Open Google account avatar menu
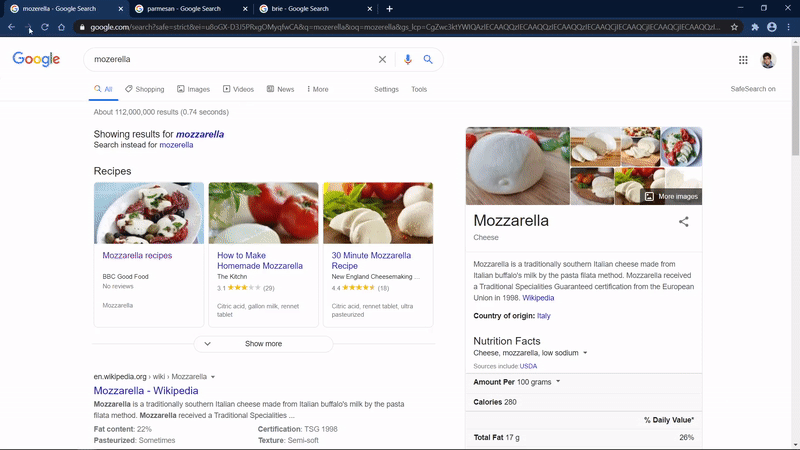 point(768,60)
